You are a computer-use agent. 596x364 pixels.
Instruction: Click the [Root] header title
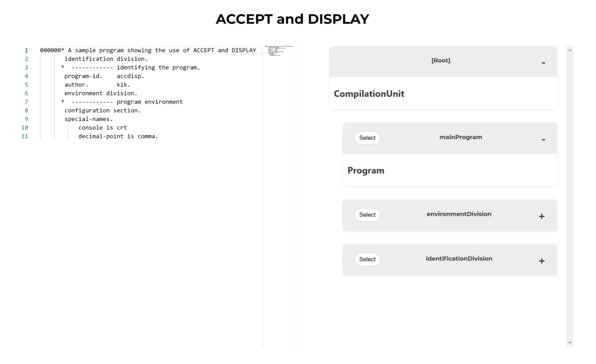coord(441,60)
